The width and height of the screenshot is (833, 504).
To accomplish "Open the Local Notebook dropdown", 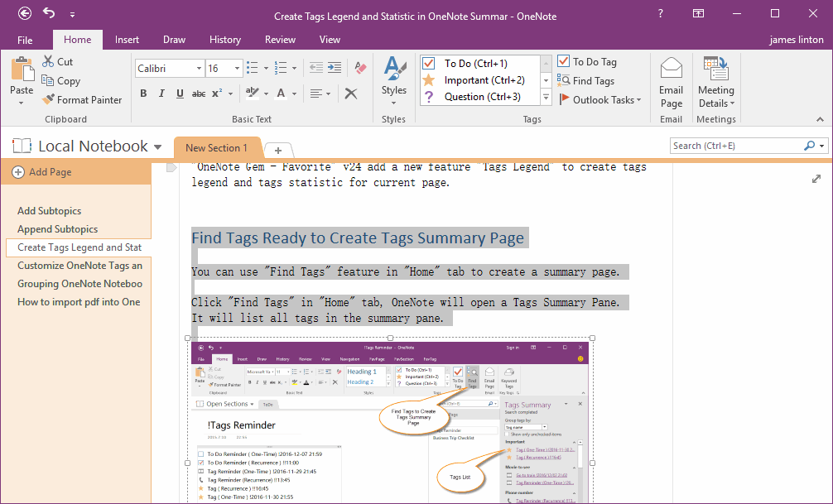I will coord(157,146).
